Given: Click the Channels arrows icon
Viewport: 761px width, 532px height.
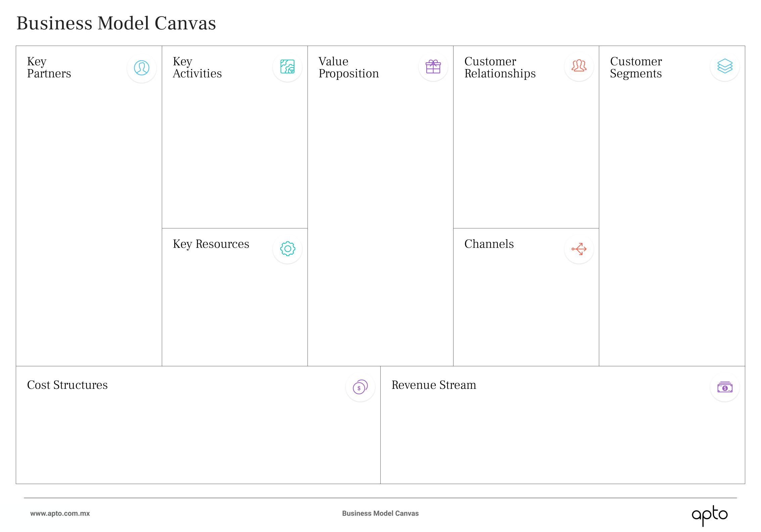Looking at the screenshot, I should tap(579, 249).
